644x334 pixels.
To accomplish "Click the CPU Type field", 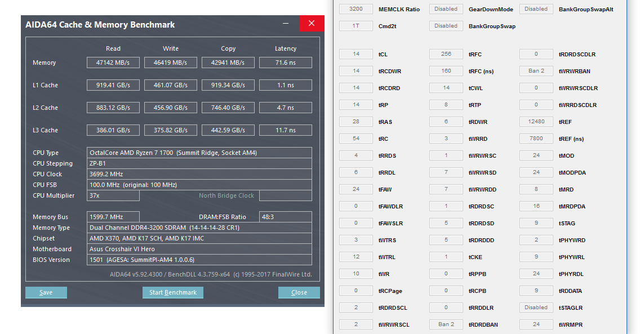I will tap(199, 153).
